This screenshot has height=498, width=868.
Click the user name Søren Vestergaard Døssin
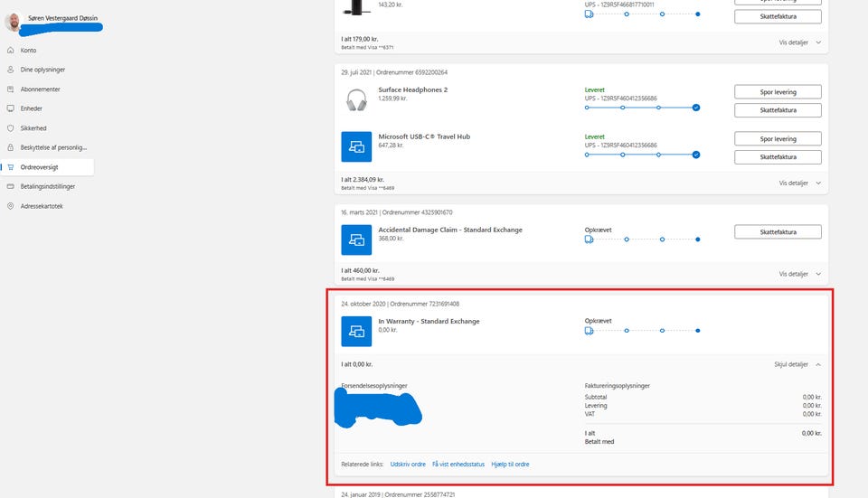pos(62,18)
